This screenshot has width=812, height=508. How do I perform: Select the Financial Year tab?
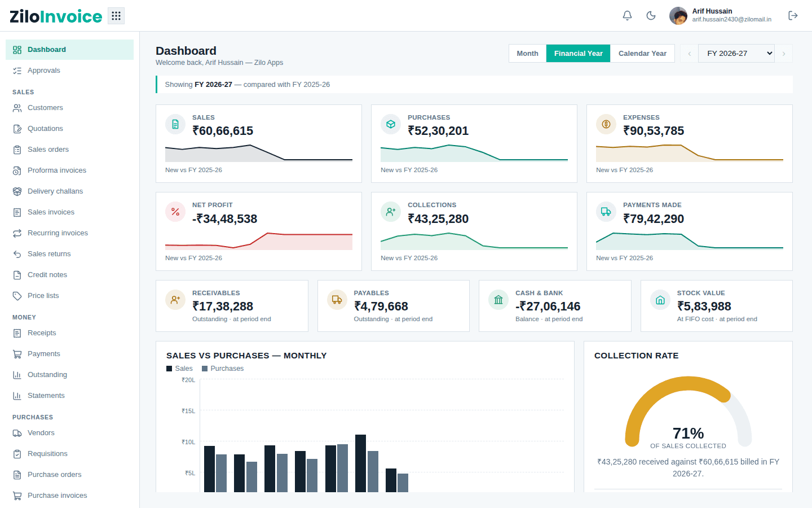click(x=578, y=53)
